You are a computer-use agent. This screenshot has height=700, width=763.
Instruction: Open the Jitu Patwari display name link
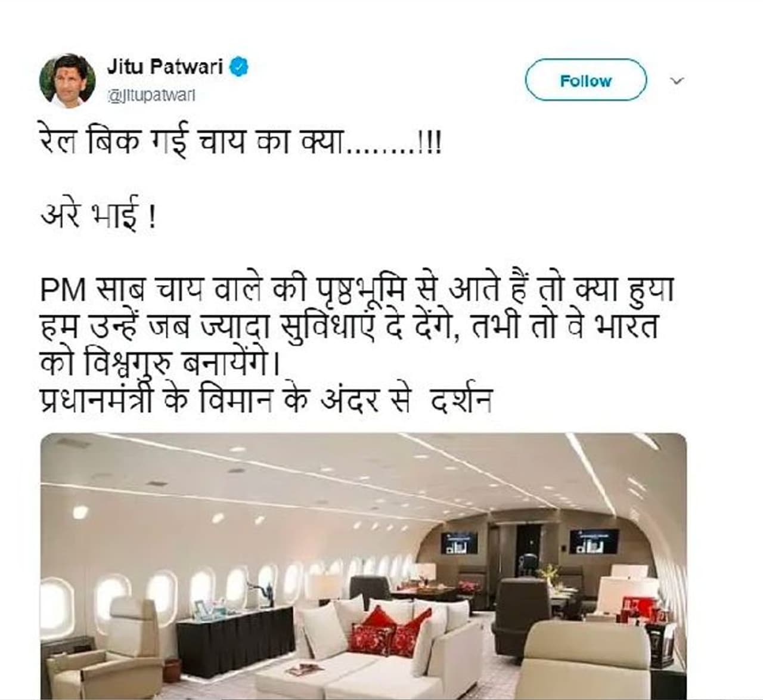[x=165, y=66]
